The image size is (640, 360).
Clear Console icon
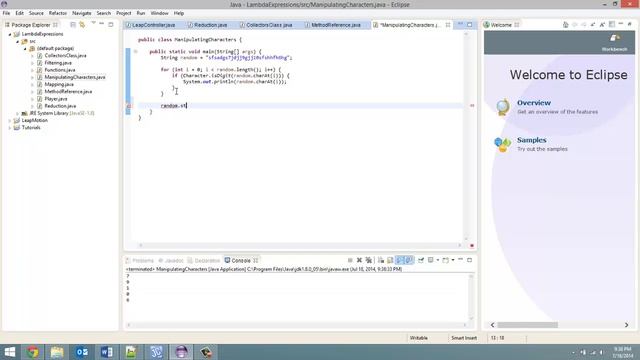pyautogui.click(x=380, y=260)
